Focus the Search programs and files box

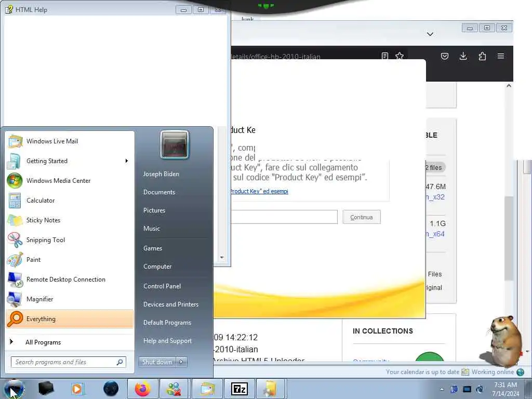tap(68, 362)
